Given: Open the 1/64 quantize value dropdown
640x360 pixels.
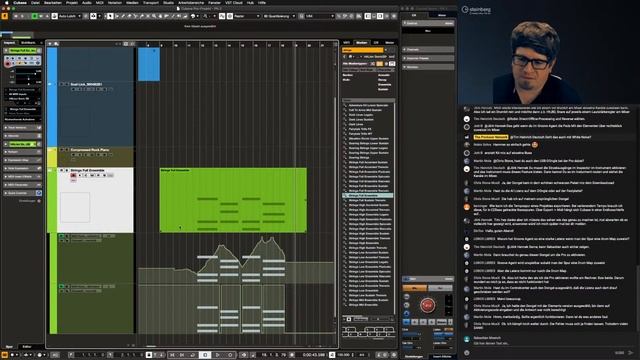Looking at the screenshot, I should point(320,16).
